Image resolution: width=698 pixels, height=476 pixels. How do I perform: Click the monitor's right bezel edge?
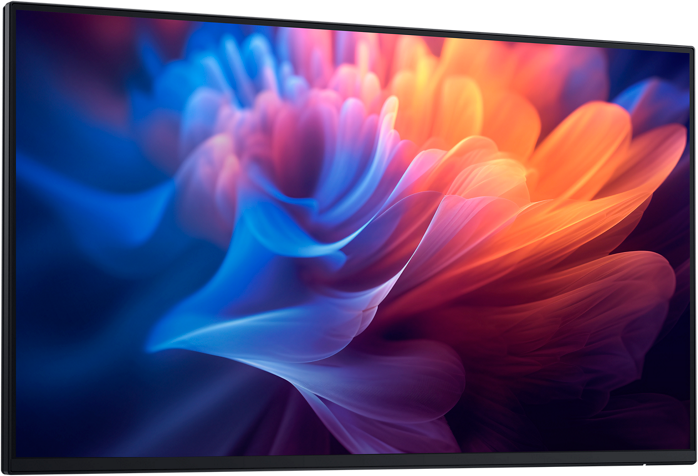coord(692,250)
